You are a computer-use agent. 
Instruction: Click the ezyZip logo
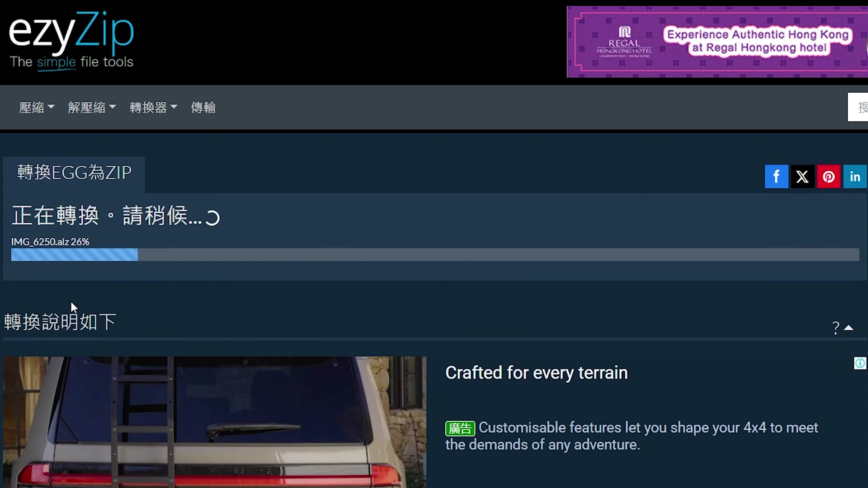coord(71,40)
